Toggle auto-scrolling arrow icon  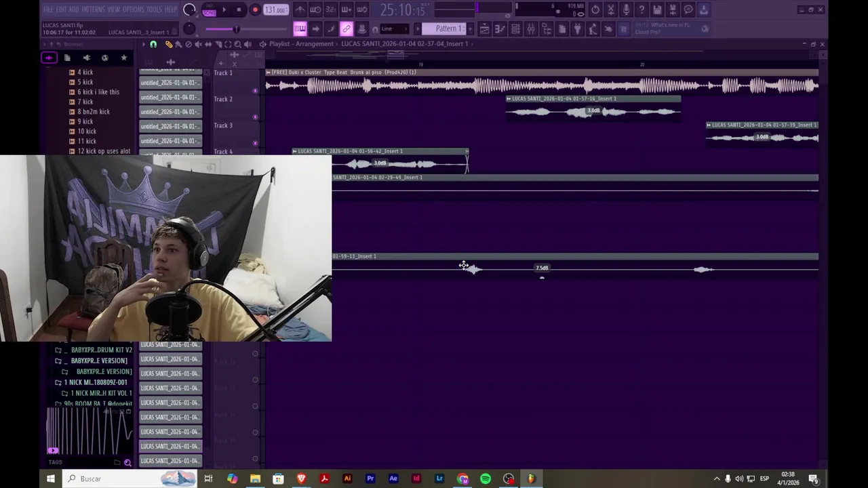315,28
